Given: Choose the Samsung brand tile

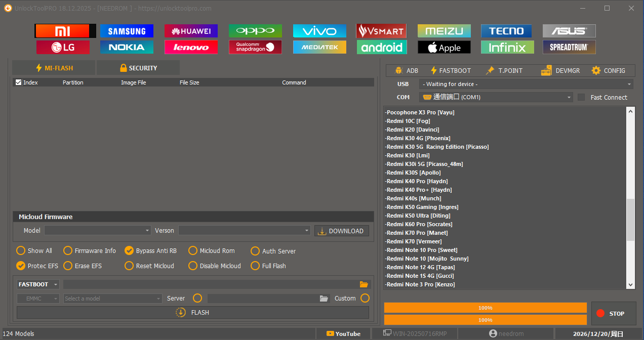Looking at the screenshot, I should (x=127, y=31).
